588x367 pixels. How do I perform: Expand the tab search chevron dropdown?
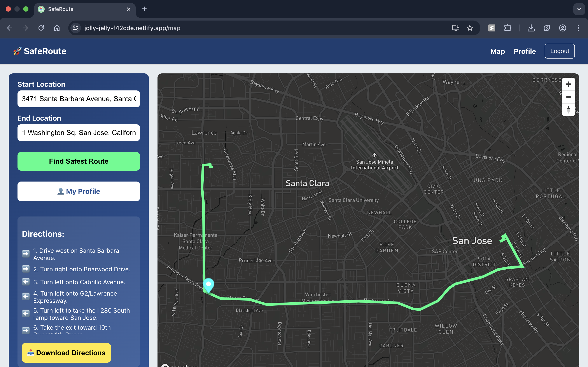[x=579, y=9]
